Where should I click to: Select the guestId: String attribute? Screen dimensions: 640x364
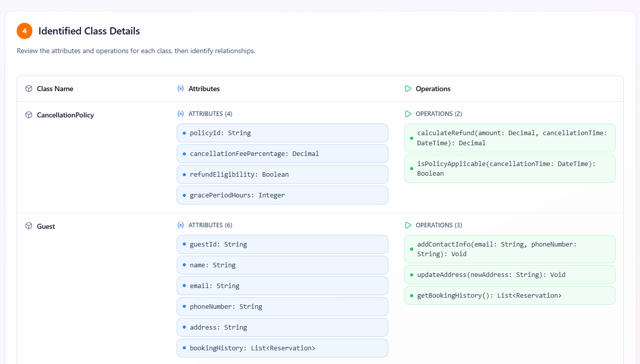point(282,245)
